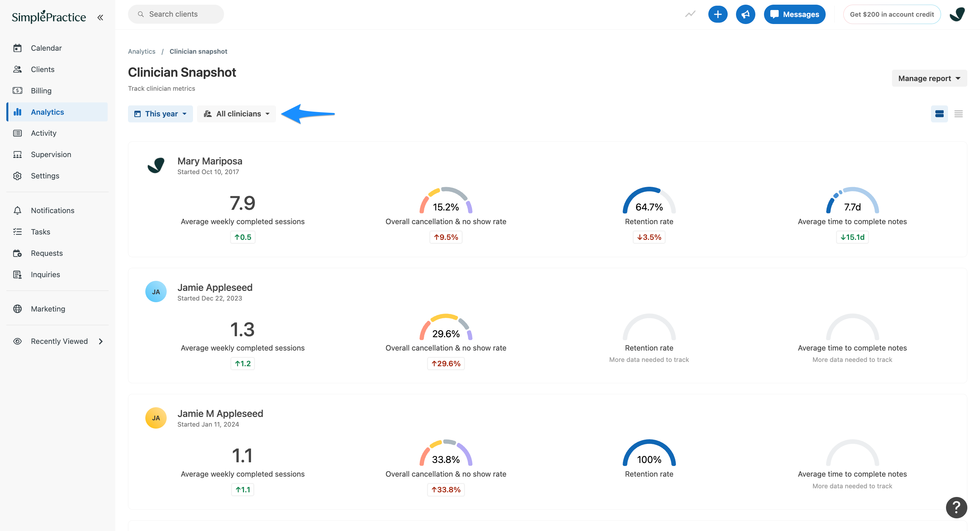This screenshot has width=980, height=531.
Task: Click Jamie M Appleseed's 33.8% cancellation gauge
Action: pos(445,453)
